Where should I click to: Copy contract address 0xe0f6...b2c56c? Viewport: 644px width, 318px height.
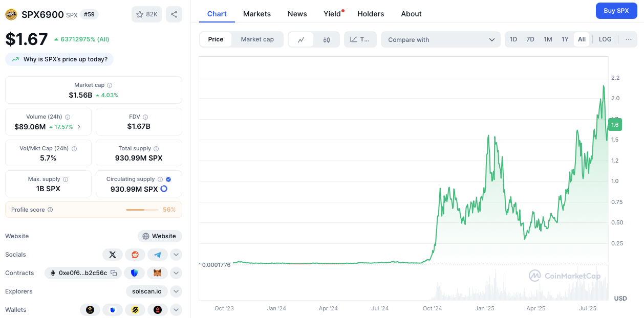pyautogui.click(x=114, y=273)
